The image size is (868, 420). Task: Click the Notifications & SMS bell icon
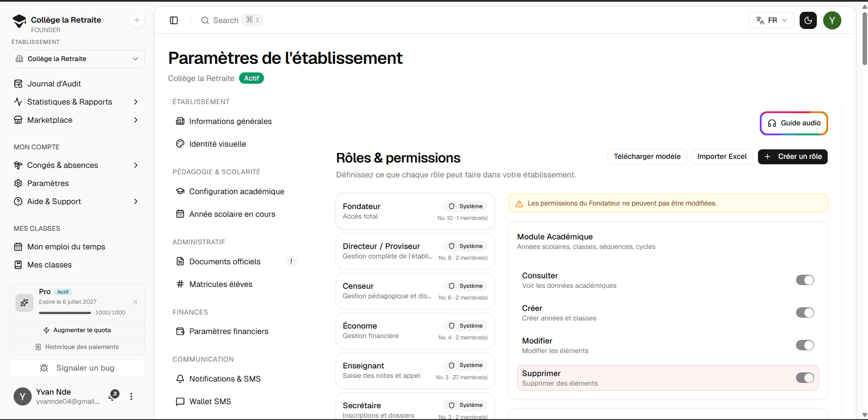point(180,379)
